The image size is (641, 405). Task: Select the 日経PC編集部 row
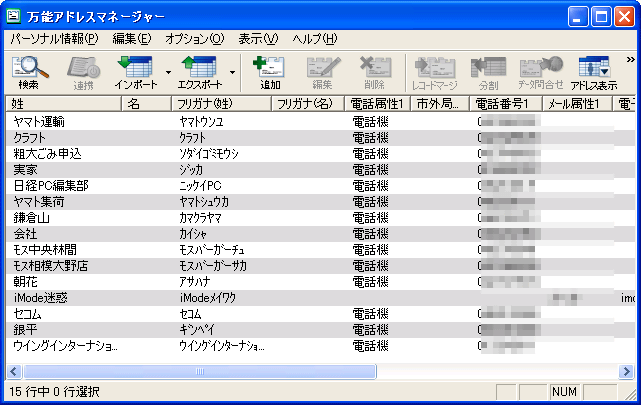click(x=320, y=186)
